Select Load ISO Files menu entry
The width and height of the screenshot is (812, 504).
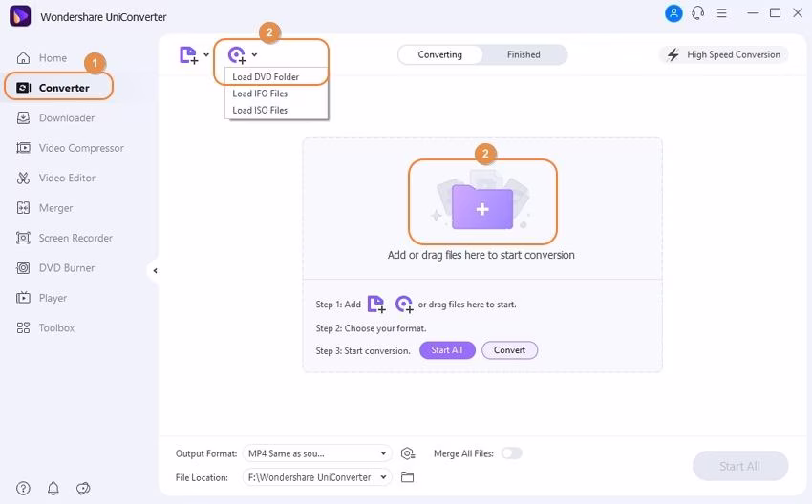point(260,110)
